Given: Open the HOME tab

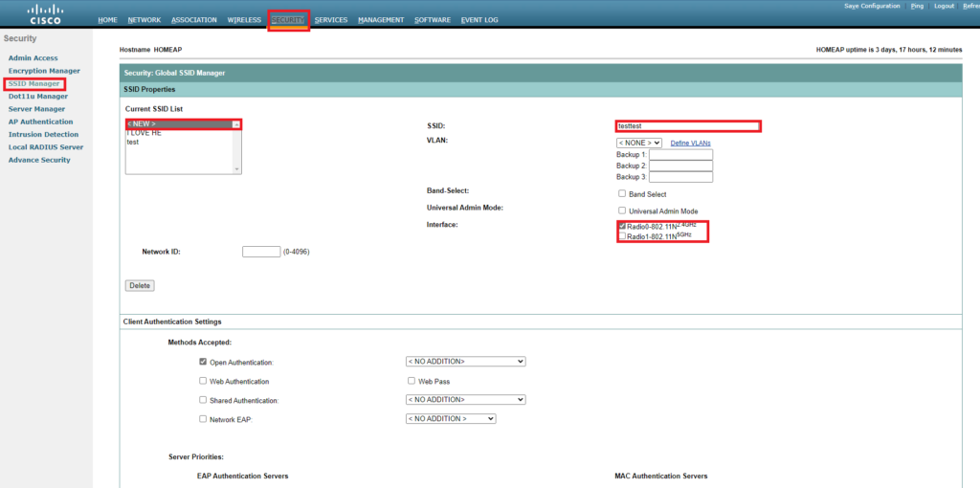Looking at the screenshot, I should click(107, 20).
